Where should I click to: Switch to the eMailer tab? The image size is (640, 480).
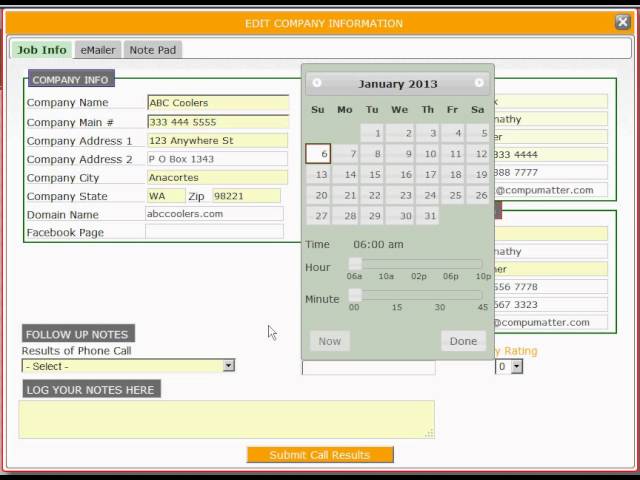tap(98, 50)
